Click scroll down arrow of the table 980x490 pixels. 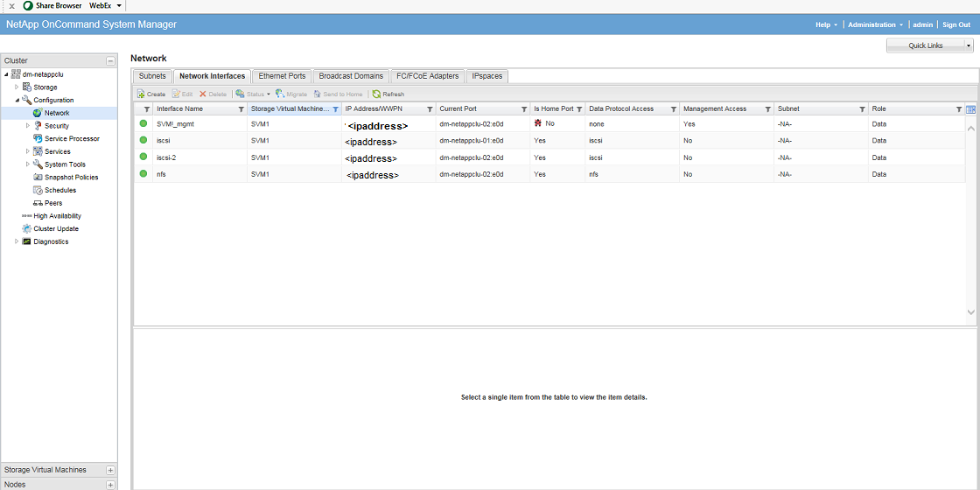click(970, 311)
